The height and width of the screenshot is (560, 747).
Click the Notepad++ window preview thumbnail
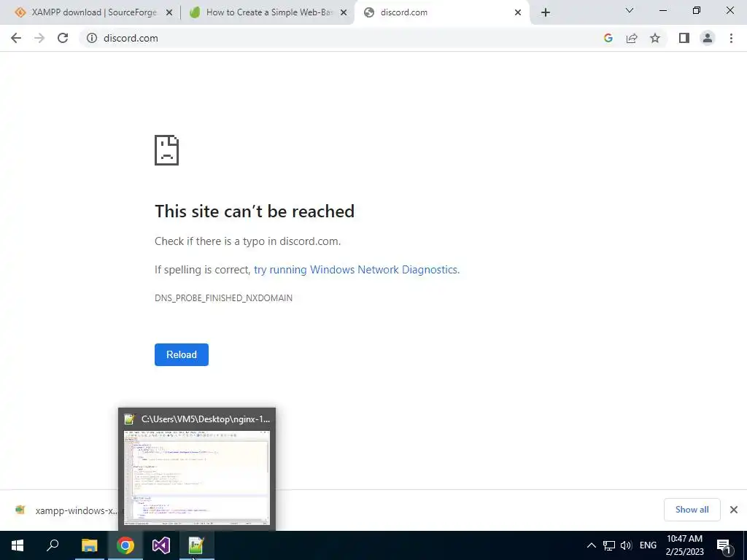click(x=197, y=478)
